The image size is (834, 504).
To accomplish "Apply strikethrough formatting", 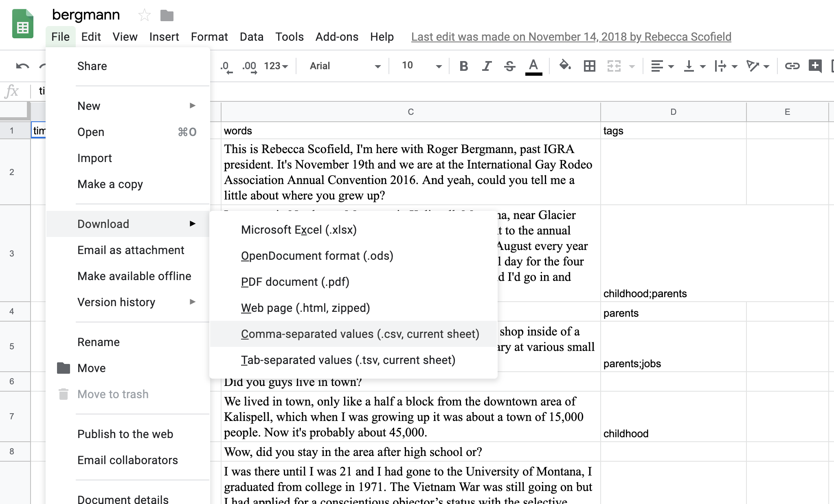I will click(x=509, y=66).
